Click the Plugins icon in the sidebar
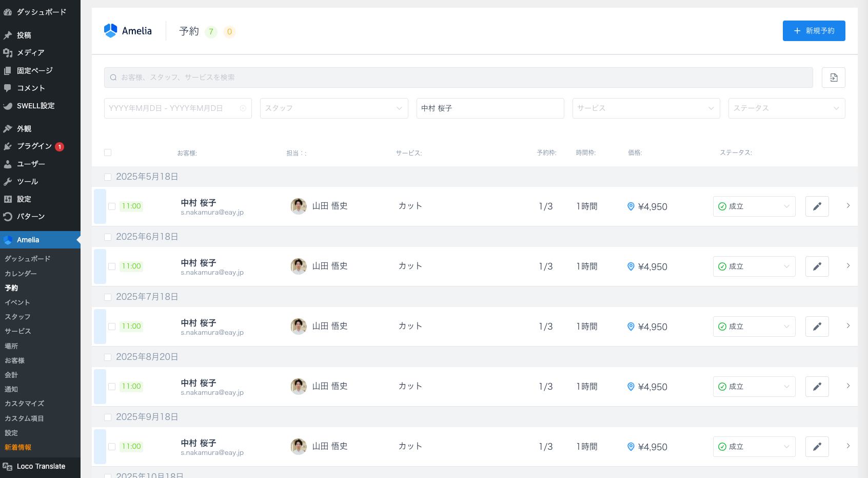This screenshot has height=478, width=868. (x=8, y=146)
